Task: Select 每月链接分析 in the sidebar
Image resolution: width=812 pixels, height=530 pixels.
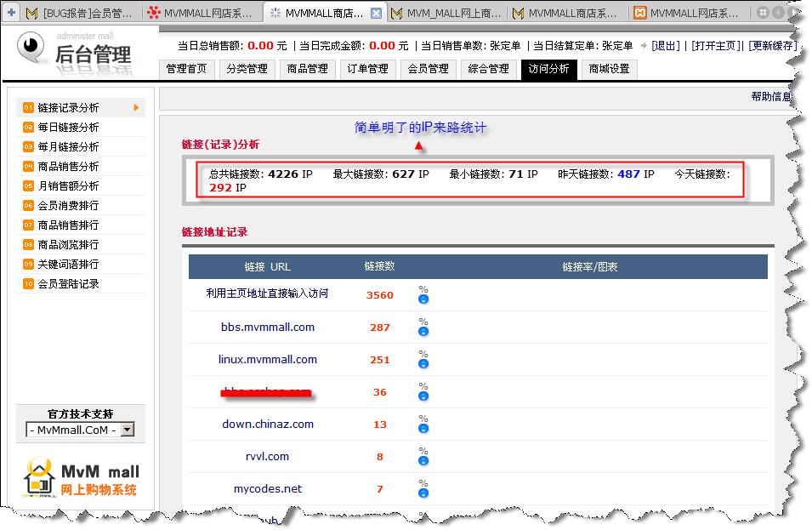Action: [x=81, y=147]
